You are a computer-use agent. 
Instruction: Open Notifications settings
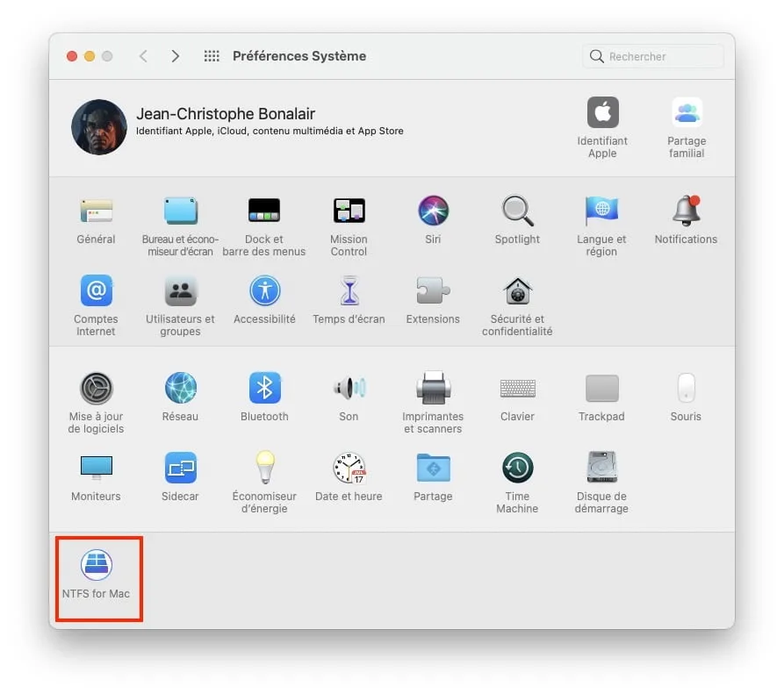(686, 211)
